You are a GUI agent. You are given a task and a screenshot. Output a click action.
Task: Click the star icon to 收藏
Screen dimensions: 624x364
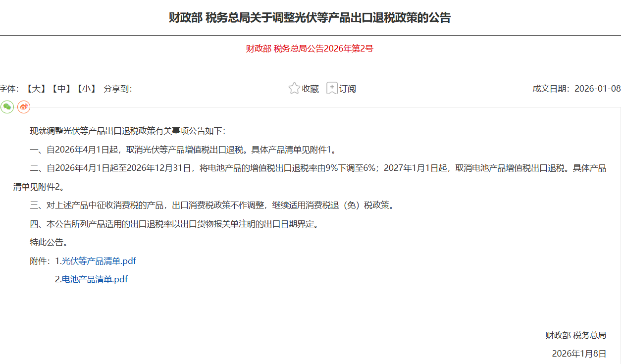coord(294,89)
